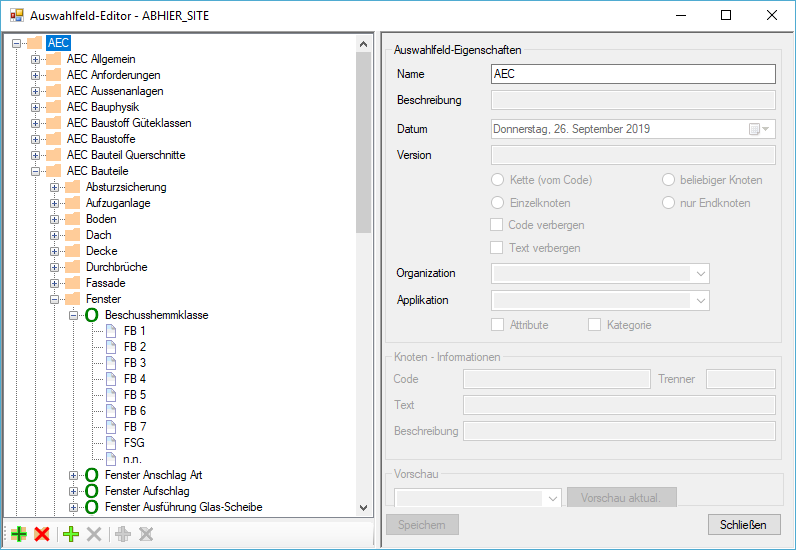
Task: Select the Aufzuganlage tree item
Action: [x=118, y=203]
